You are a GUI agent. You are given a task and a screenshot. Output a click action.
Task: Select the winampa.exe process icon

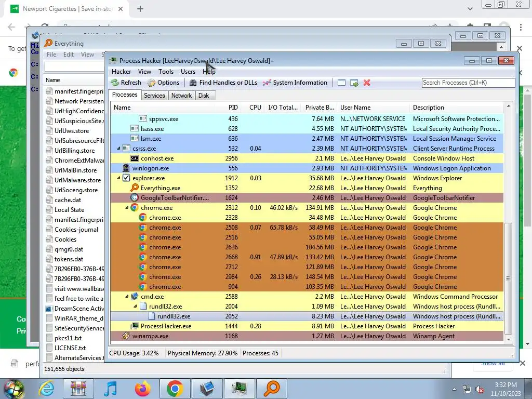[x=126, y=336]
